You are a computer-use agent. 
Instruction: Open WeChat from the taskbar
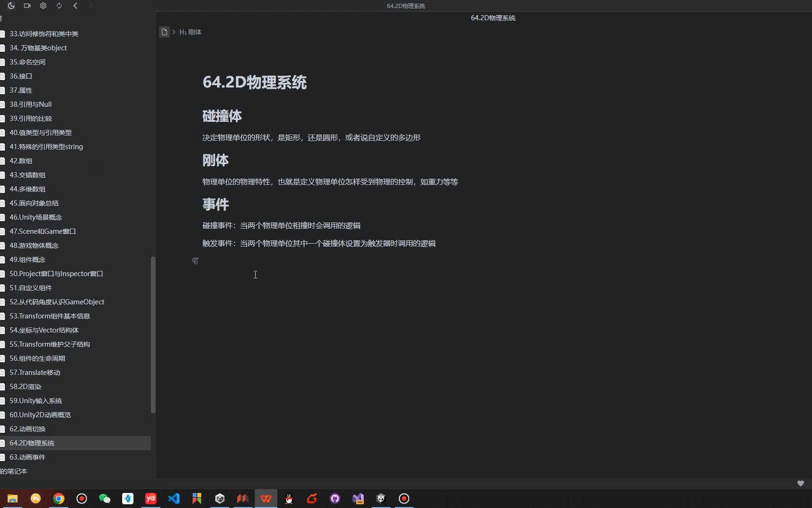[x=104, y=499]
